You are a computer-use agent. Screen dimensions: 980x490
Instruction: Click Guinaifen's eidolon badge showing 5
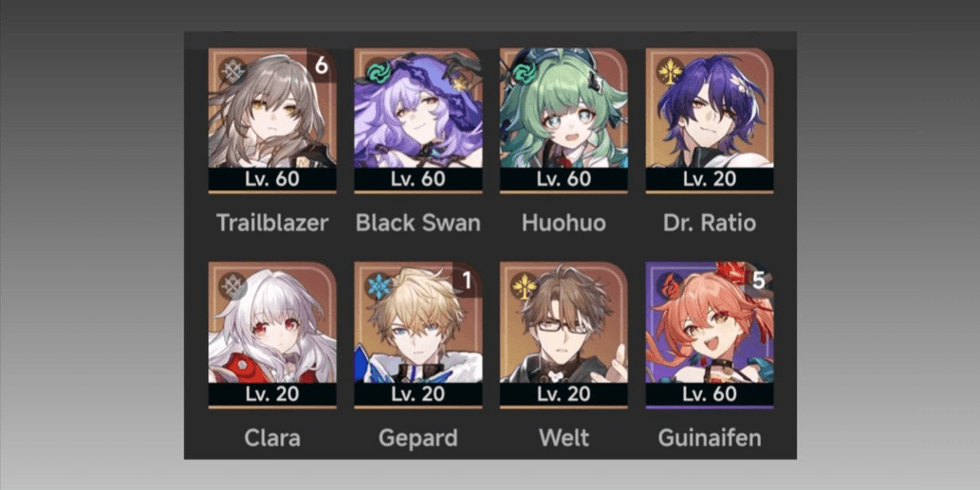[759, 280]
